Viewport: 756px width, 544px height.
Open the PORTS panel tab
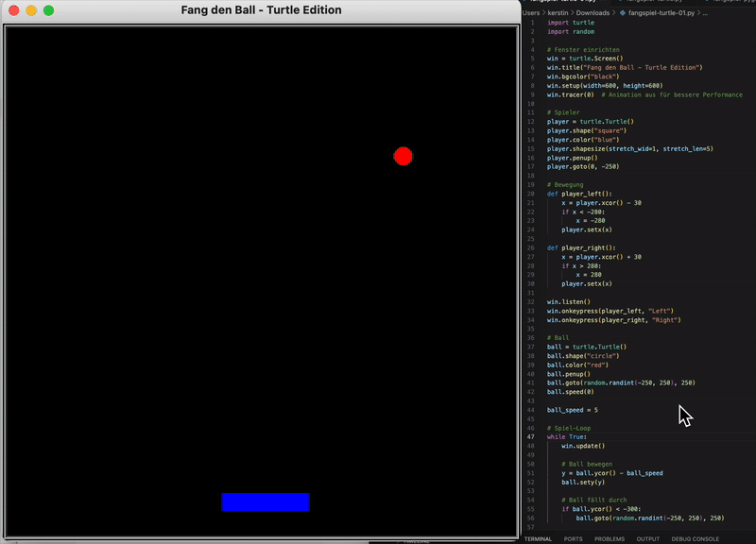pyautogui.click(x=573, y=538)
